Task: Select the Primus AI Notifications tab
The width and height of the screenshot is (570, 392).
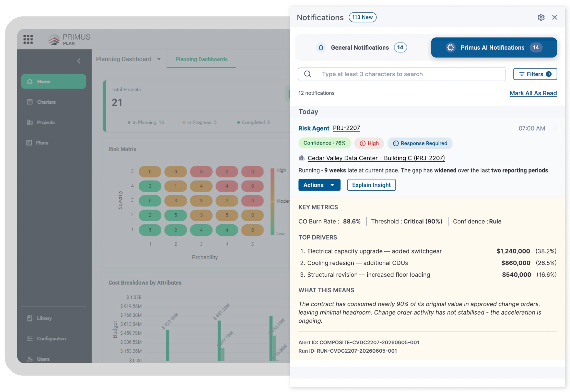Action: [494, 47]
